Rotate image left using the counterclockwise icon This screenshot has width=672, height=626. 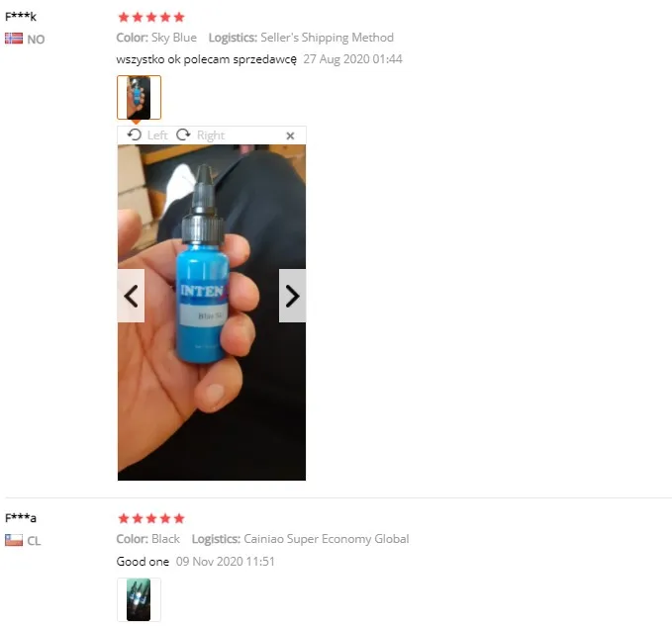click(x=135, y=134)
